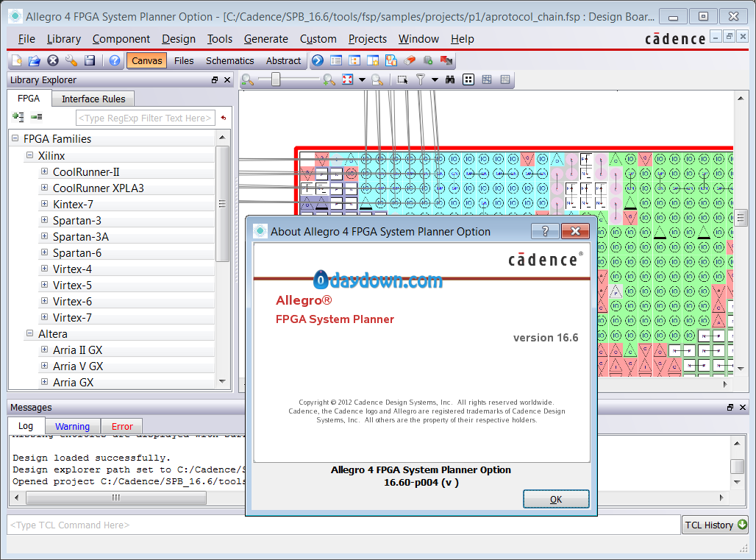Toggle the Canvas view button
The image size is (756, 560).
pyautogui.click(x=146, y=61)
